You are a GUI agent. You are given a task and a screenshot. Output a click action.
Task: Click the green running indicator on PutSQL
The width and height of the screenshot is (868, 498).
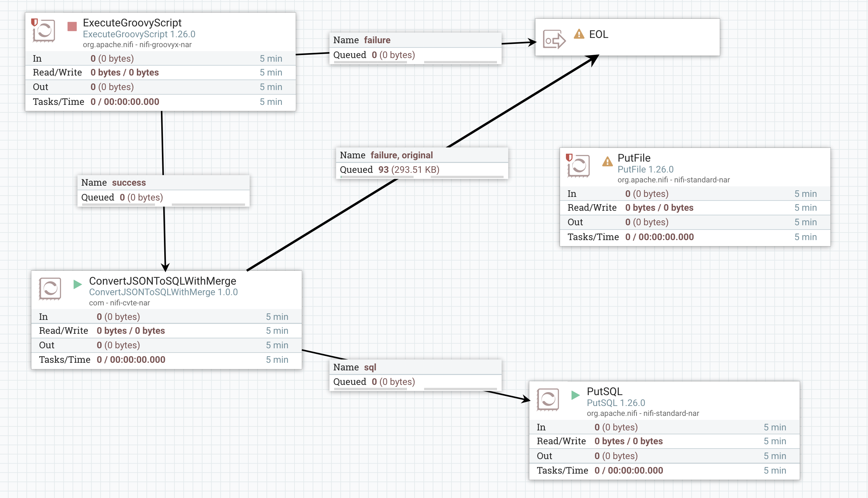pyautogui.click(x=575, y=395)
